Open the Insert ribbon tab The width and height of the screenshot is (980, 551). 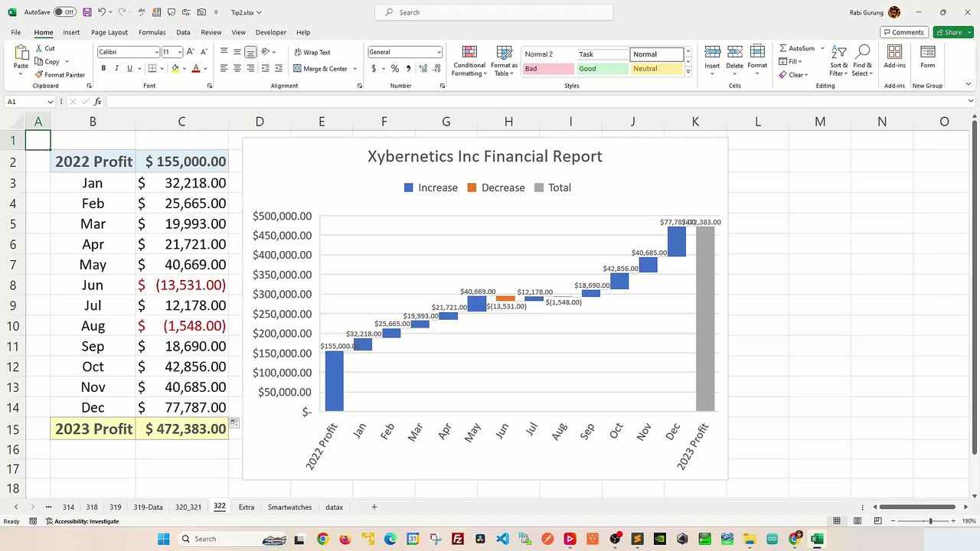(71, 32)
